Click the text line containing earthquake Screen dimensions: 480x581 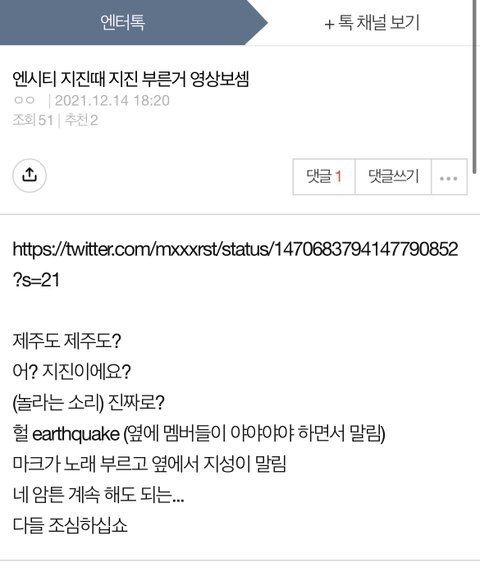199,434
